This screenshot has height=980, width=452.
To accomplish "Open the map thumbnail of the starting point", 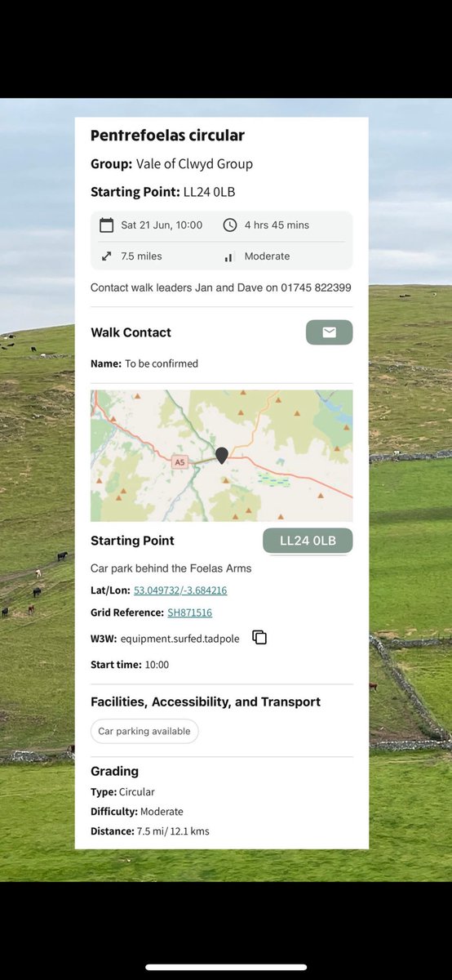I will point(222,456).
